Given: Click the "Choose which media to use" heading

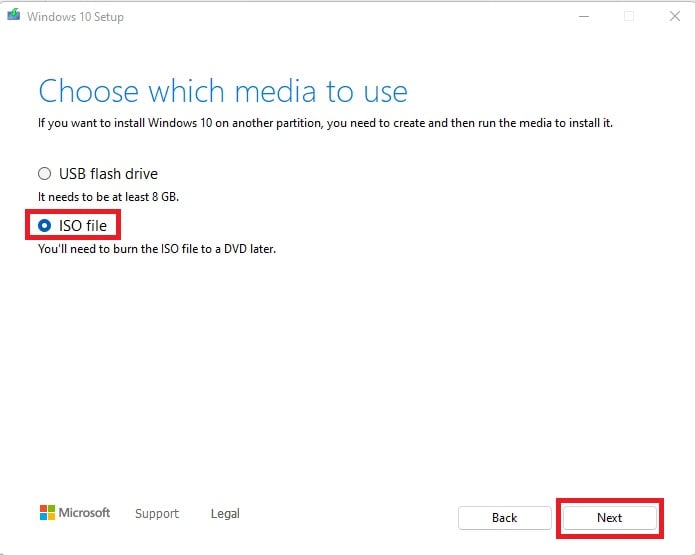Looking at the screenshot, I should (223, 92).
